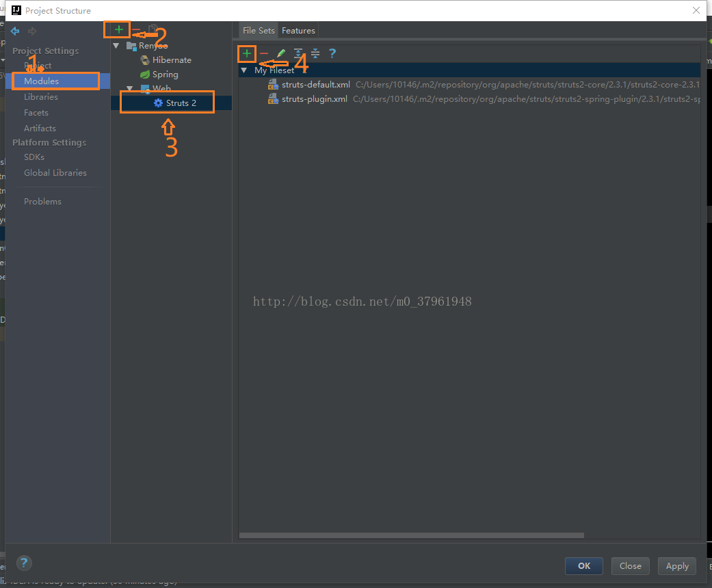The image size is (712, 588).
Task: Collapse the Renyao module tree
Action: point(116,45)
